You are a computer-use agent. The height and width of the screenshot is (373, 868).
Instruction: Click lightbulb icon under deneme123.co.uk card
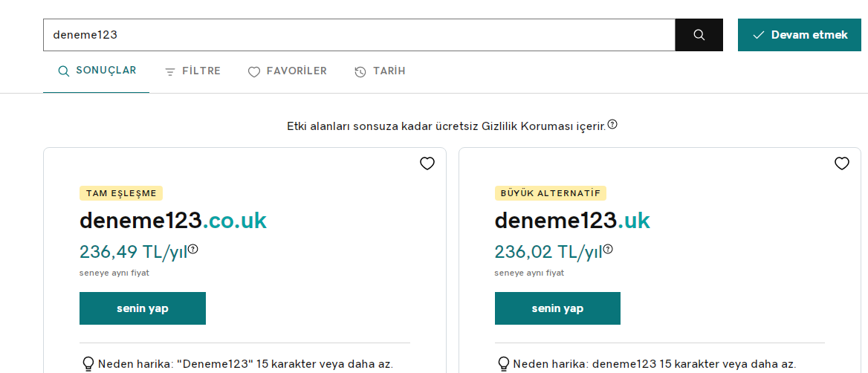pos(88,364)
